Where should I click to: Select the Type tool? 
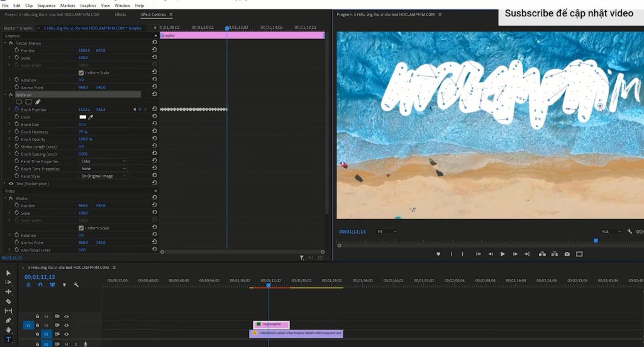(x=8, y=339)
